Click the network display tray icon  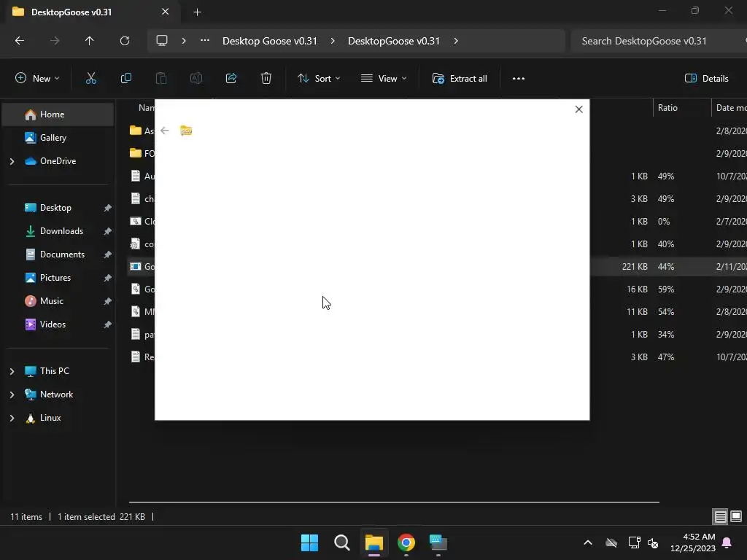click(634, 542)
